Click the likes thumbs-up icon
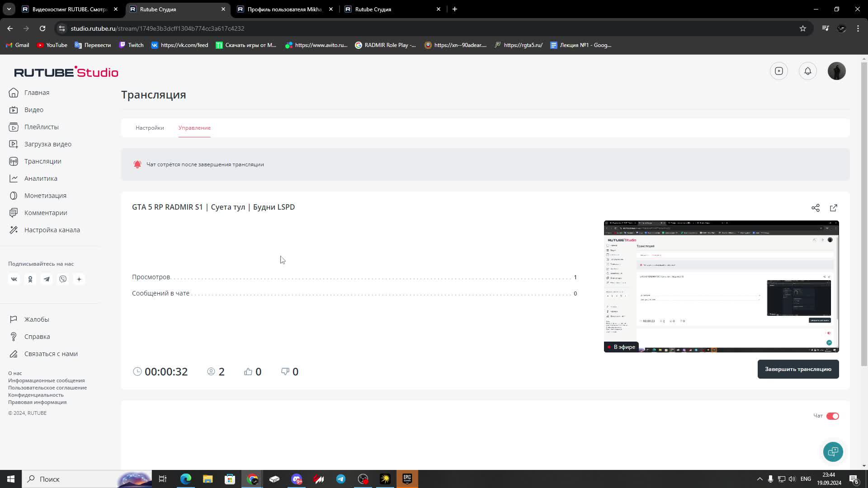868x488 pixels. pos(248,371)
